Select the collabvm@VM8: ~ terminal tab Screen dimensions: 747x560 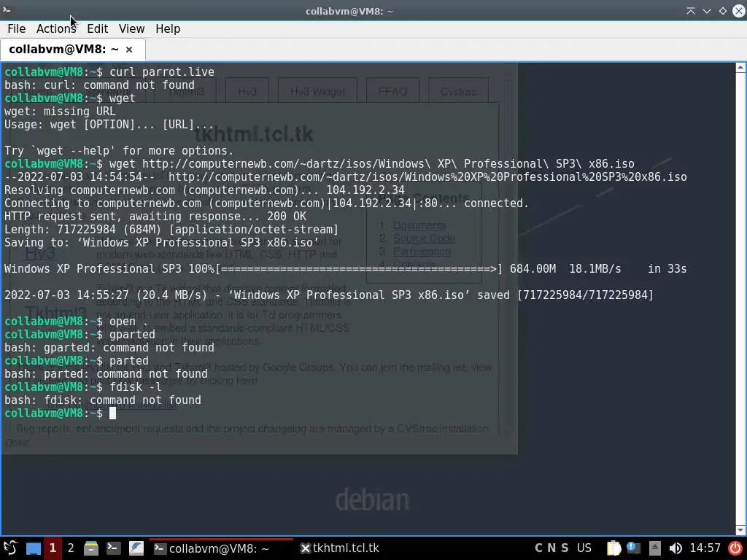[72, 50]
